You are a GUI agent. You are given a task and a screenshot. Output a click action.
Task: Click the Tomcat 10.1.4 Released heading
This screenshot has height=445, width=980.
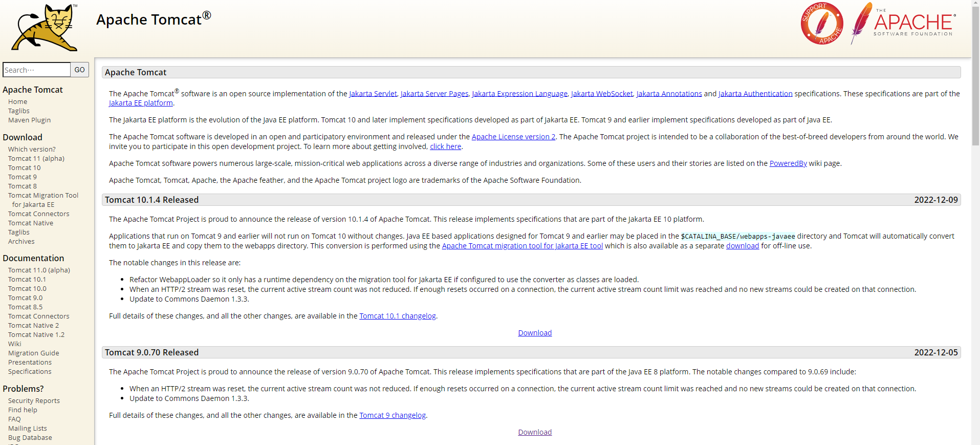(x=151, y=200)
